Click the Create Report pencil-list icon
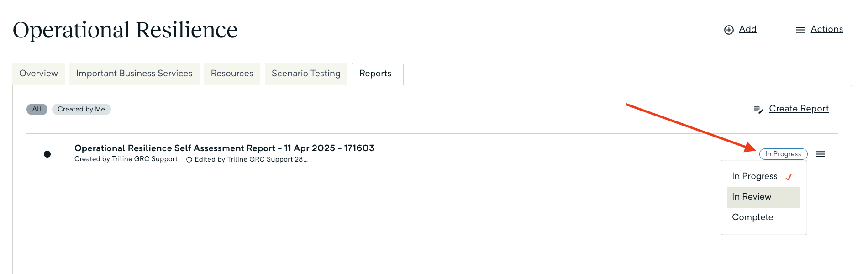The image size is (868, 274). click(758, 110)
